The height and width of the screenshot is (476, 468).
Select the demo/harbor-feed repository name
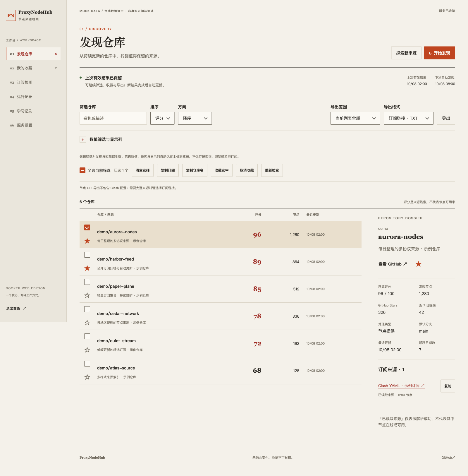[116, 259]
